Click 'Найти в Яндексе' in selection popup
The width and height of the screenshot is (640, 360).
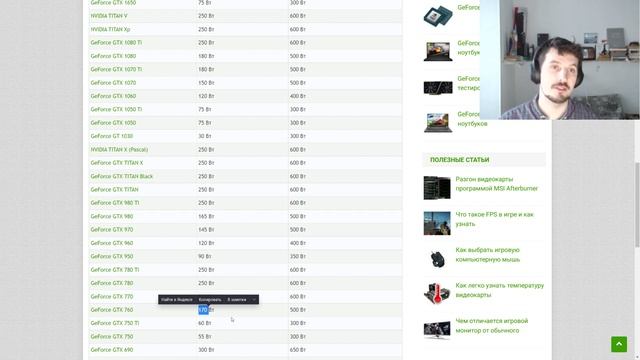176,300
